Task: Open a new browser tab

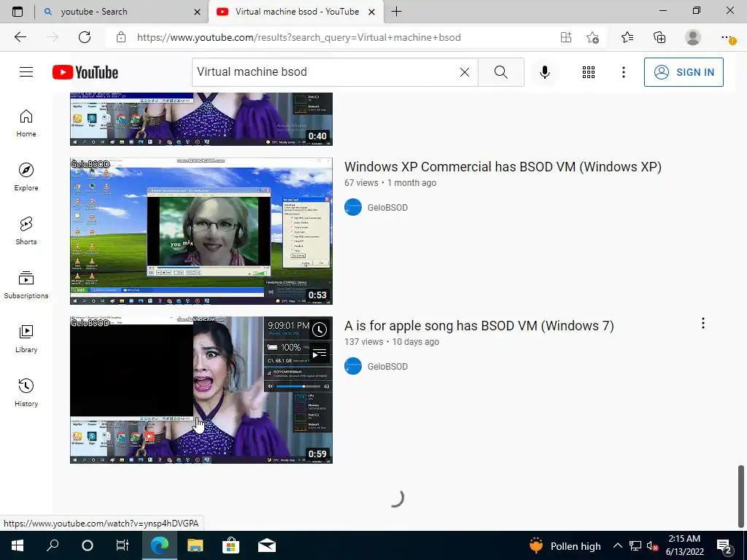Action: (x=396, y=12)
